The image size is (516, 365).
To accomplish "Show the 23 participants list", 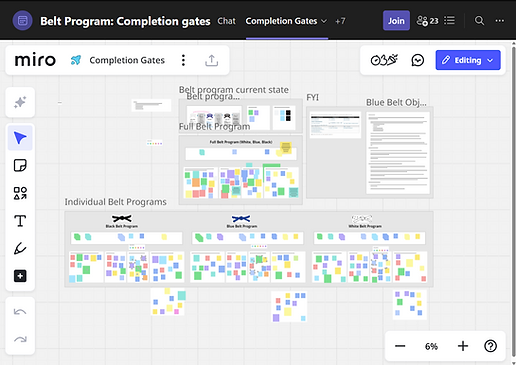I will [427, 21].
